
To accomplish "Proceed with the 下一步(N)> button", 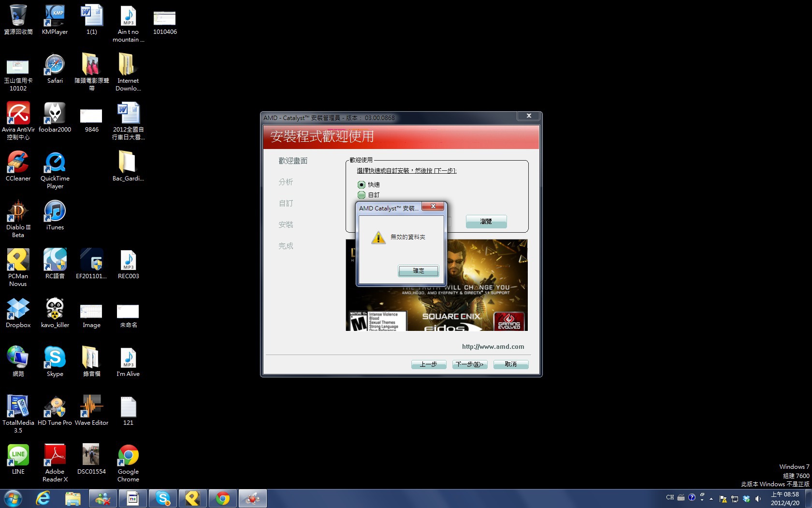I will pos(470,364).
